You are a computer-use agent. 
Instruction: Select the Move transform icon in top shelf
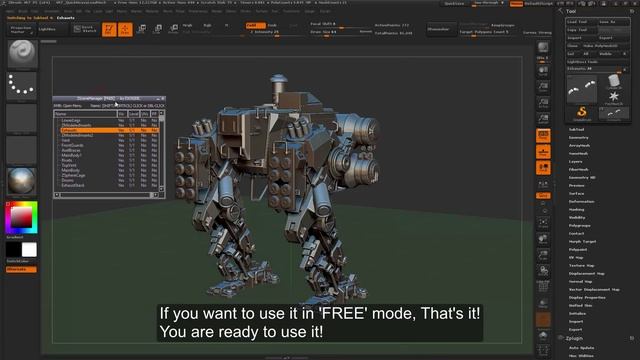tap(142, 29)
